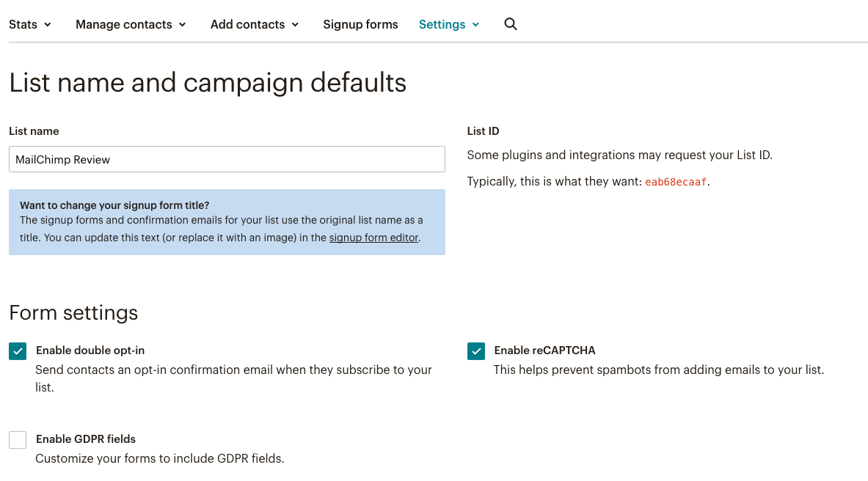Disable the Enable reCAPTCHA checkbox
The height and width of the screenshot is (481, 868).
[x=476, y=351]
